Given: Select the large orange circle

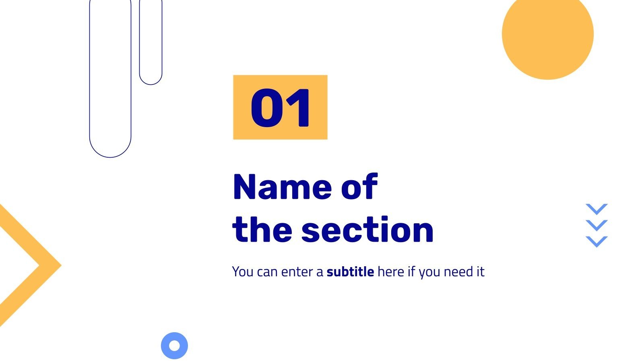Looking at the screenshot, I should [x=547, y=34].
